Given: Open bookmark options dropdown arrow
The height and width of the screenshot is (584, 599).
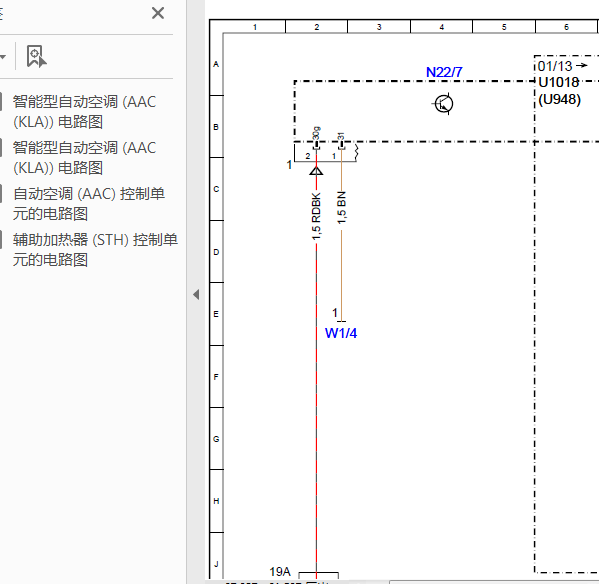Looking at the screenshot, I should pos(3,57).
